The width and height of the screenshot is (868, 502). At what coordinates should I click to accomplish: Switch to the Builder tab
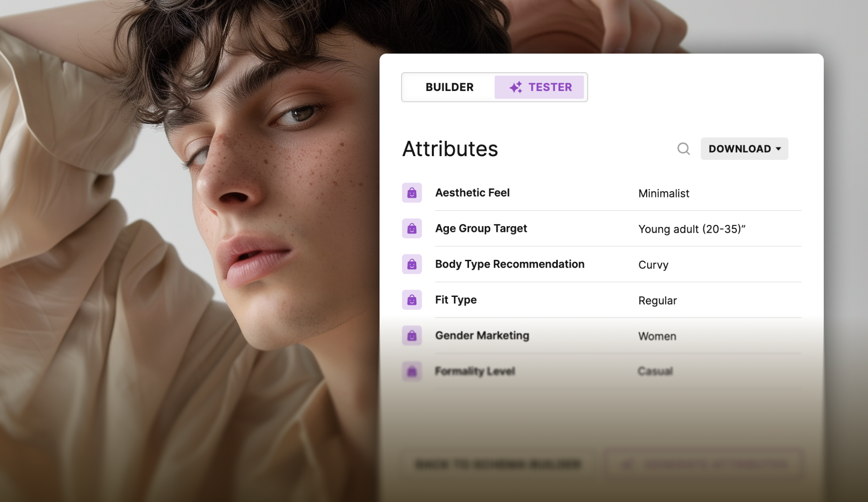tap(449, 87)
